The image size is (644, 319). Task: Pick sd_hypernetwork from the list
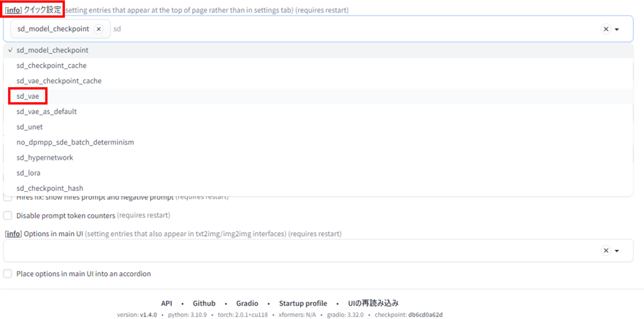point(45,158)
